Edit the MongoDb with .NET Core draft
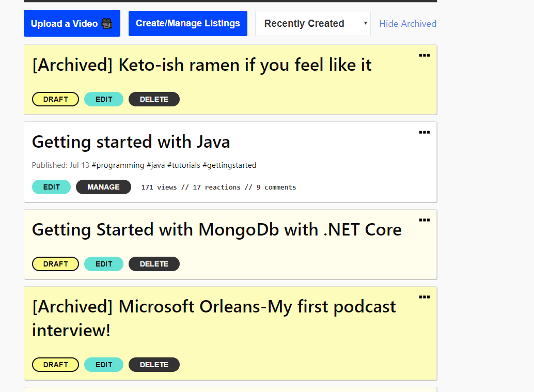 pos(104,264)
